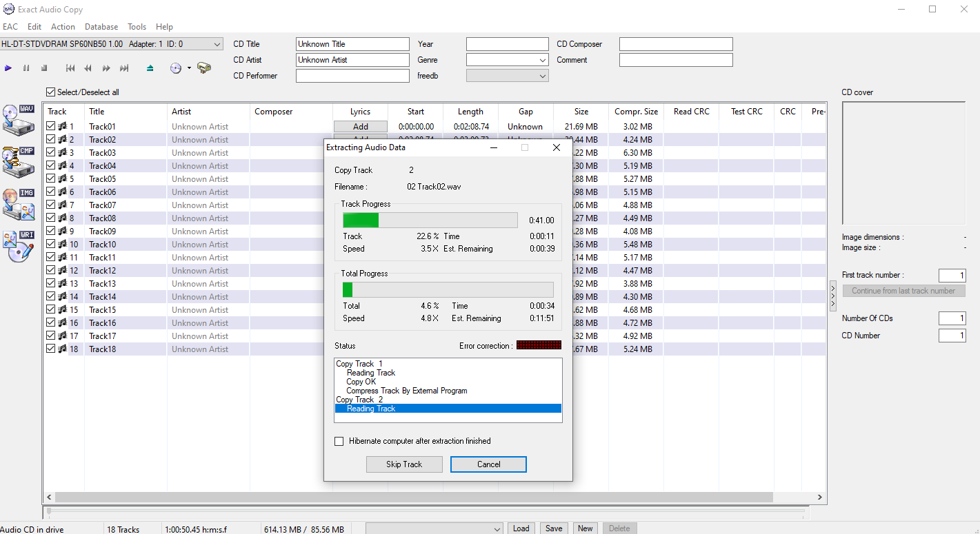
Task: Click the Error correction indicator
Action: pos(539,345)
